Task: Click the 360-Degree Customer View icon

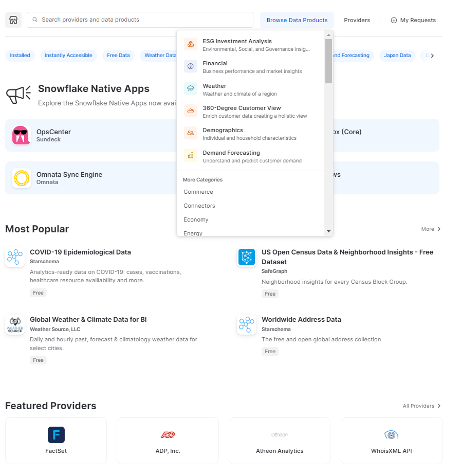Action: tap(190, 111)
